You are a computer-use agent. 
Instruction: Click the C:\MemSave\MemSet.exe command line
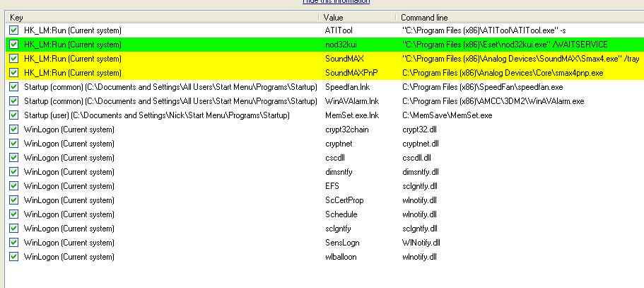pyautogui.click(x=447, y=115)
